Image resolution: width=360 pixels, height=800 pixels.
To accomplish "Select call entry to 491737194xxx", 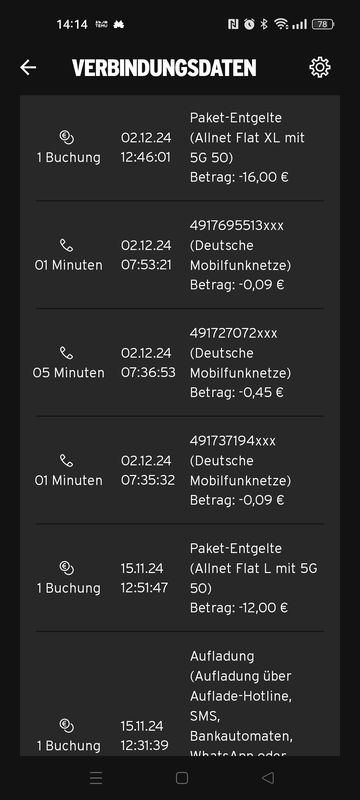I will point(180,470).
